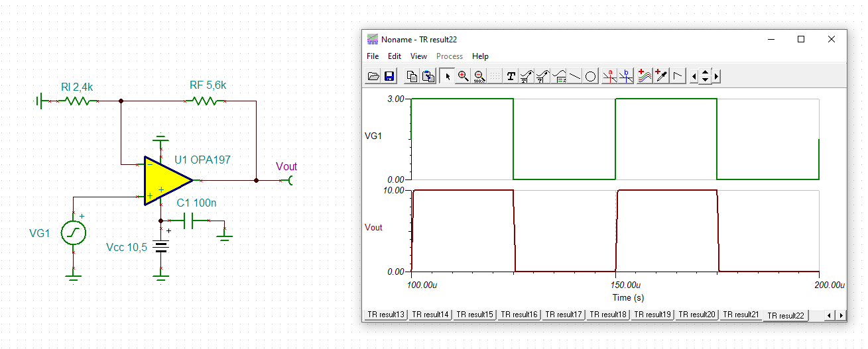Select capacitor C1 100n symbol
This screenshot has height=349, width=868.
coord(188,221)
